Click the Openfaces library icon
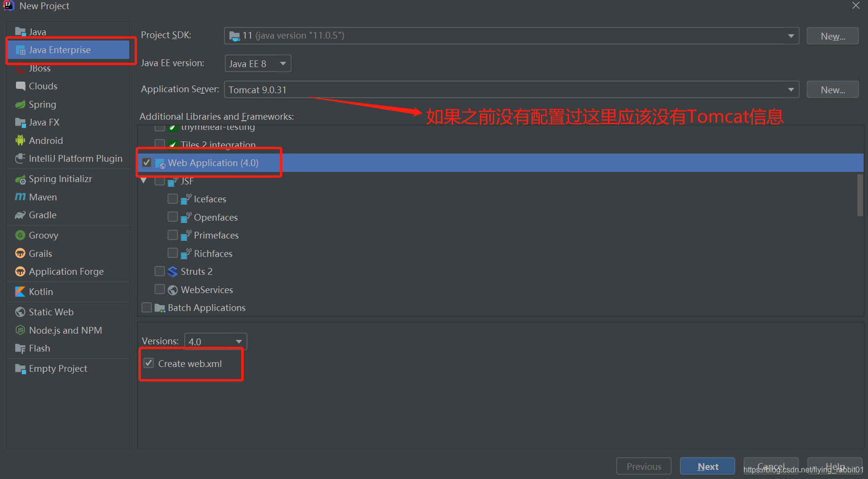 pyautogui.click(x=186, y=217)
